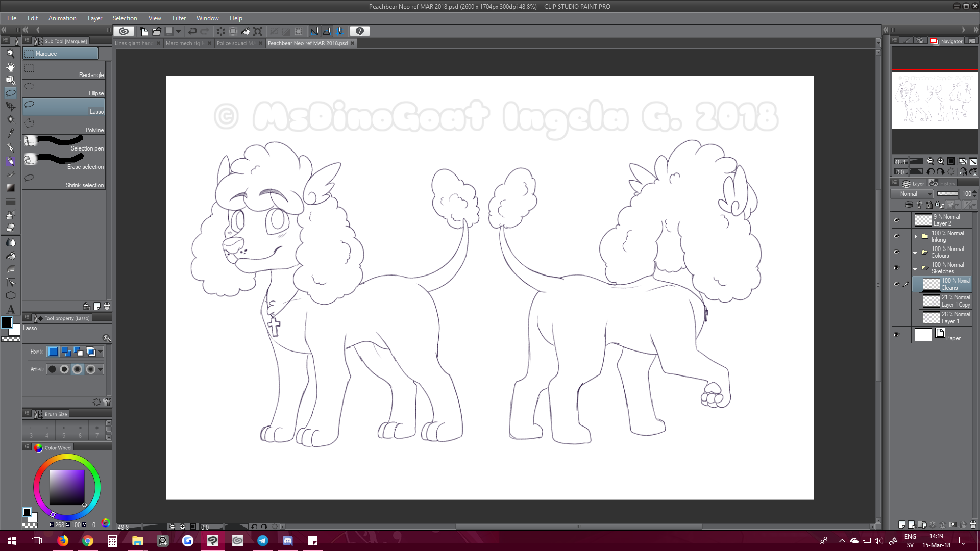The height and width of the screenshot is (551, 980).
Task: Pick a color in the color wheel square
Action: point(67,487)
